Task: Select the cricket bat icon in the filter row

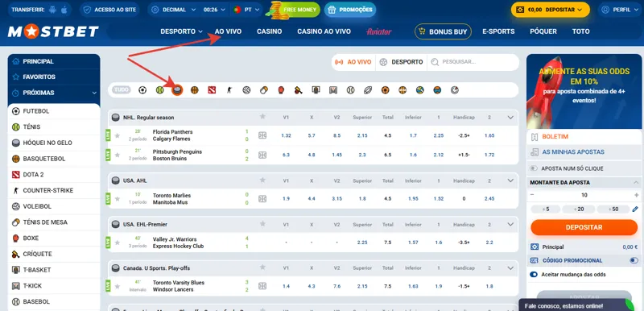Action: (299, 90)
